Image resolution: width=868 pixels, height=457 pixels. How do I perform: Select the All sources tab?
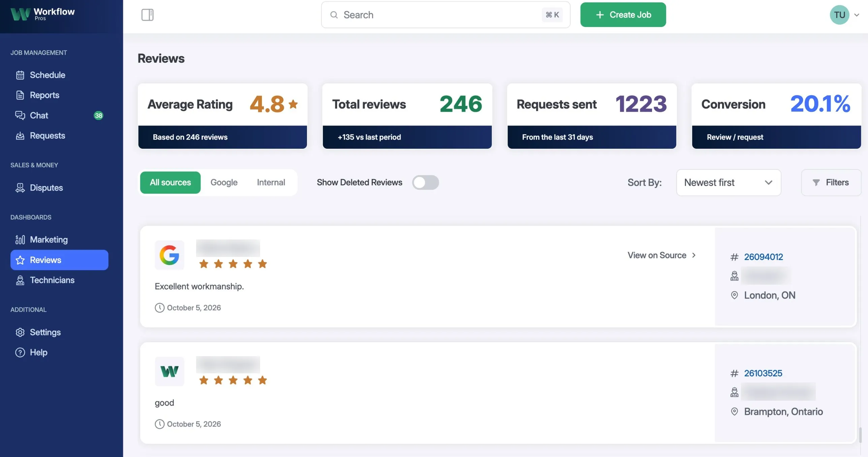[170, 182]
